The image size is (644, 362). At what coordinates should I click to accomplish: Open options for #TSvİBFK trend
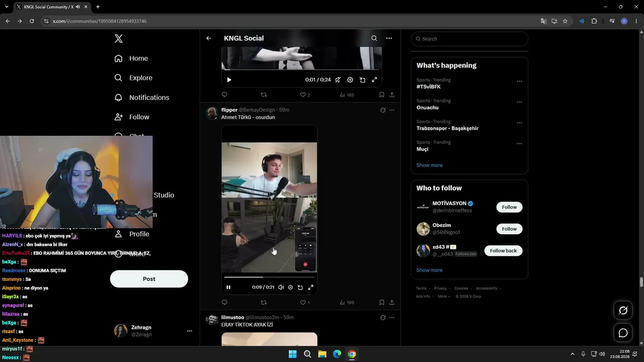click(x=519, y=81)
